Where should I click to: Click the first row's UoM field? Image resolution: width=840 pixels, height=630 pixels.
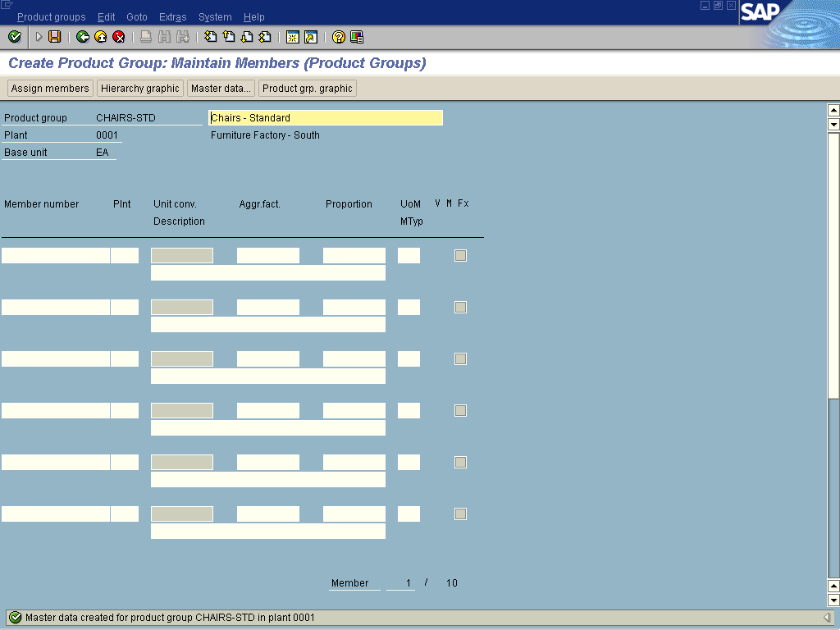pyautogui.click(x=409, y=256)
